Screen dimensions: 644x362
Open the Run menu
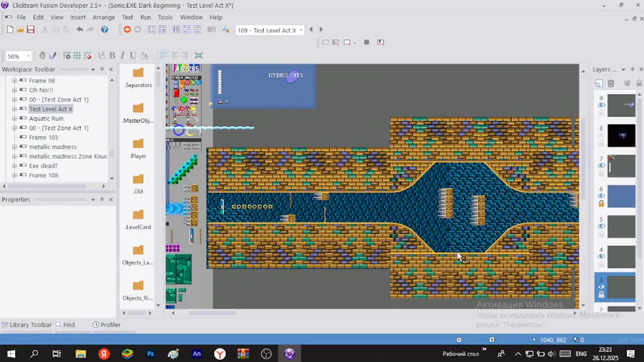[145, 17]
